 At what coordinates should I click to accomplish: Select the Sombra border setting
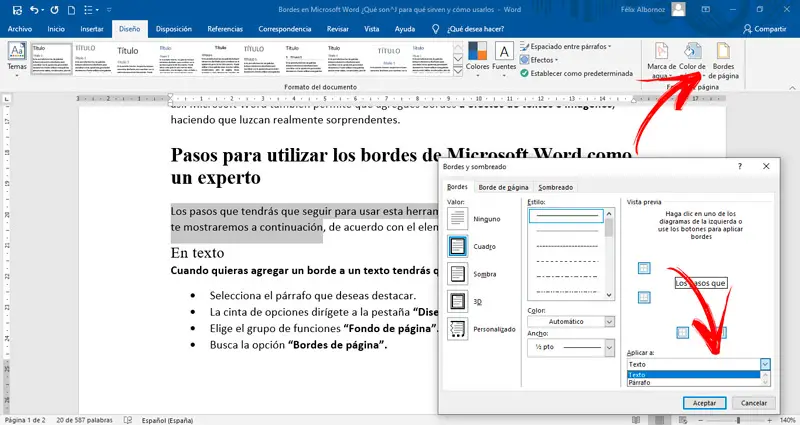[457, 274]
